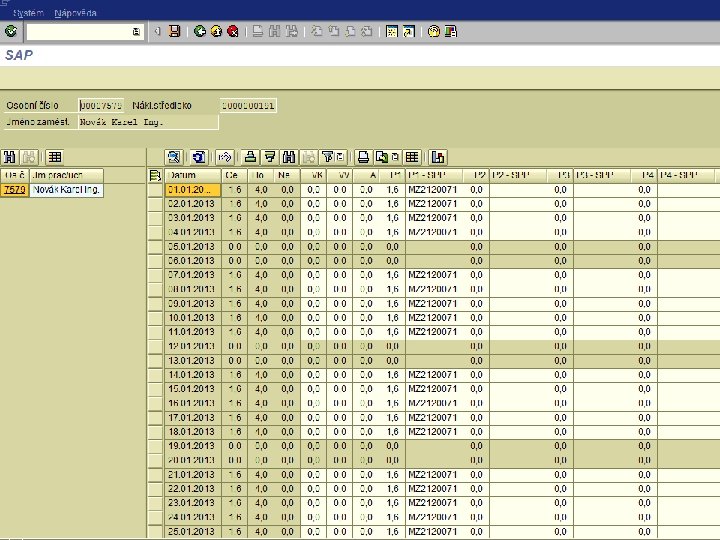This screenshot has width=720, height=540.
Task: Click the Save diskette icon
Action: pos(174,32)
